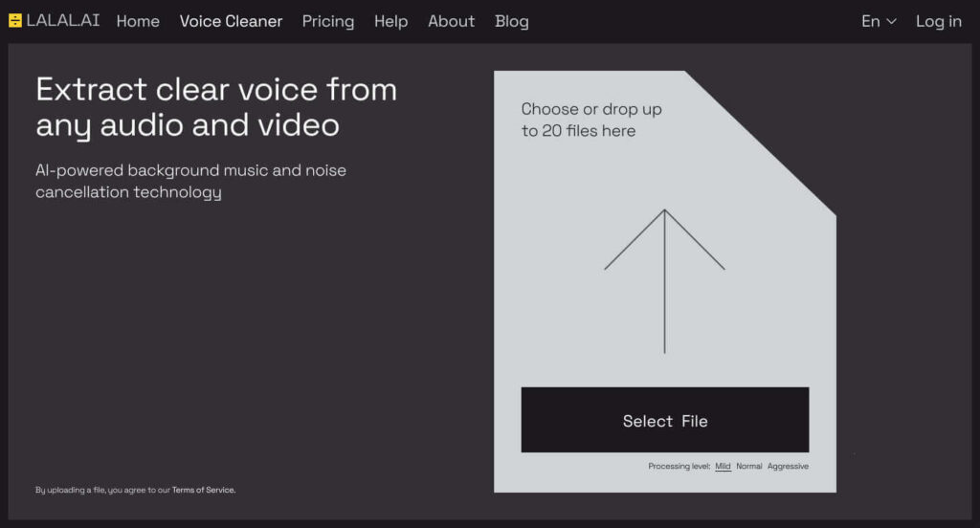
Task: Click 'Choose or drop up to 20 files' text
Action: click(591, 120)
